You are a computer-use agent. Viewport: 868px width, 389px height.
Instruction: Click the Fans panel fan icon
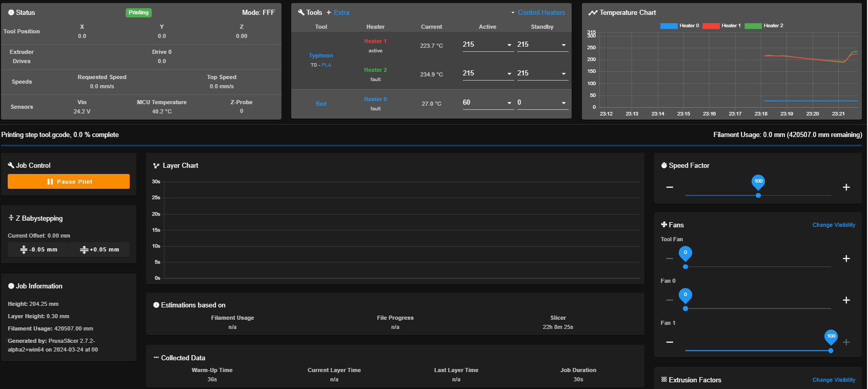pyautogui.click(x=664, y=225)
